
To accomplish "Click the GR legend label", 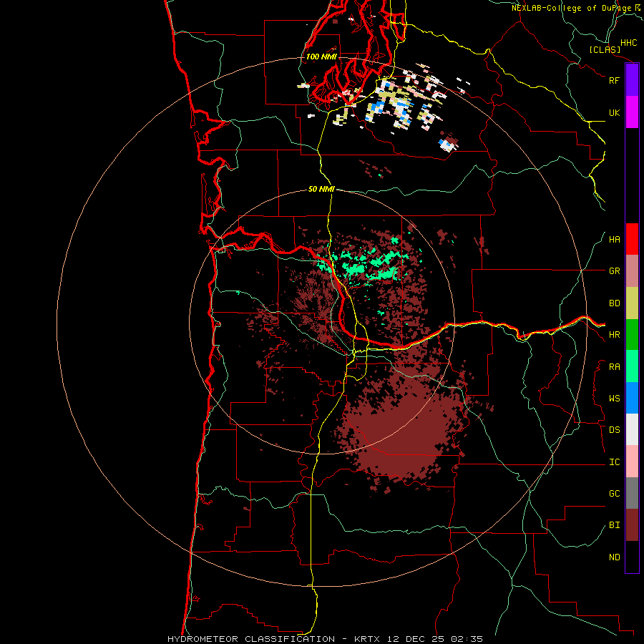I will click(614, 271).
